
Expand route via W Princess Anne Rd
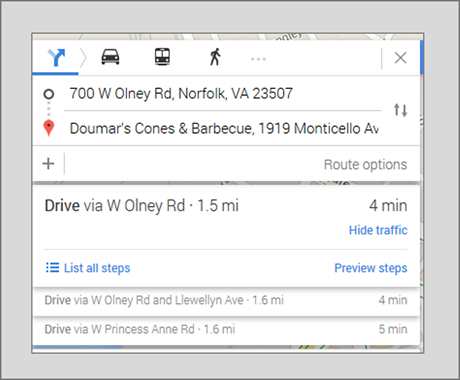pos(226,330)
